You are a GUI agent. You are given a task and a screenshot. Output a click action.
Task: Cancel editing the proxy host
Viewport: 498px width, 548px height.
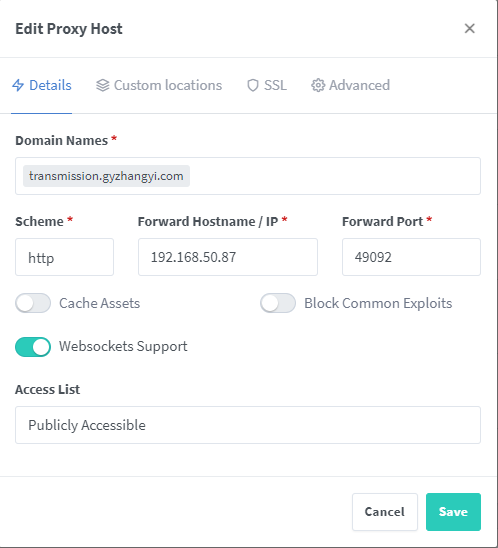point(385,512)
